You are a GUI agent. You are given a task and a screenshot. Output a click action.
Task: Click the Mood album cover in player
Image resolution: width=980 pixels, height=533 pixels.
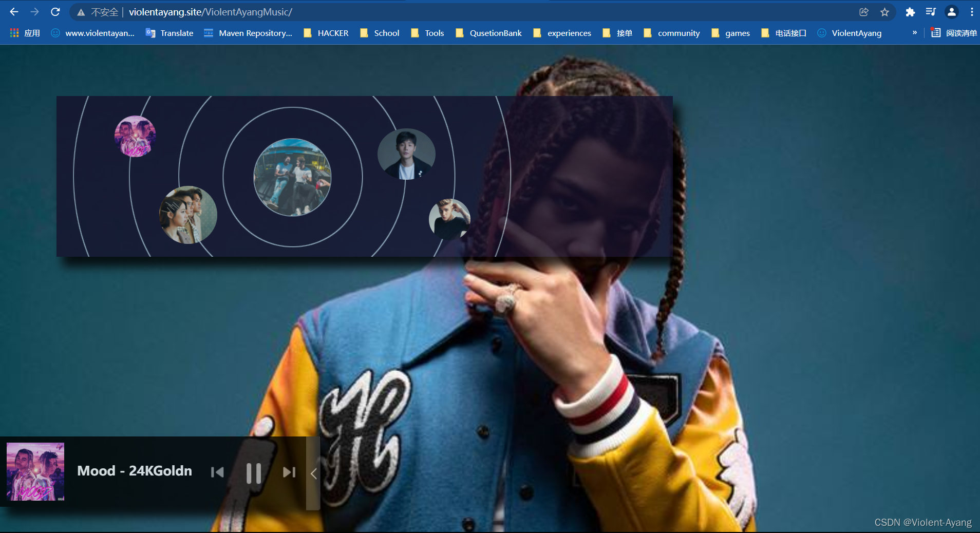pos(35,471)
